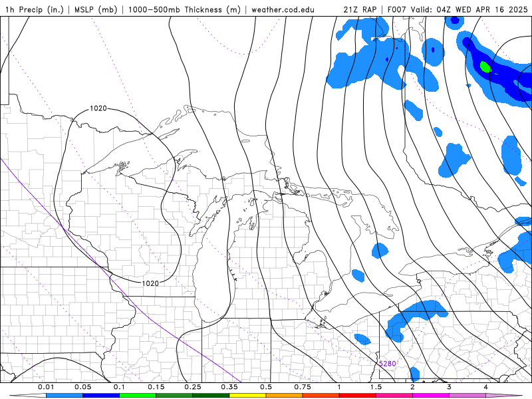Image resolution: width=532 pixels, height=399 pixels.
Task: Select the dark blue 0.05–0.1 colorbar segment
Action: [101, 396]
